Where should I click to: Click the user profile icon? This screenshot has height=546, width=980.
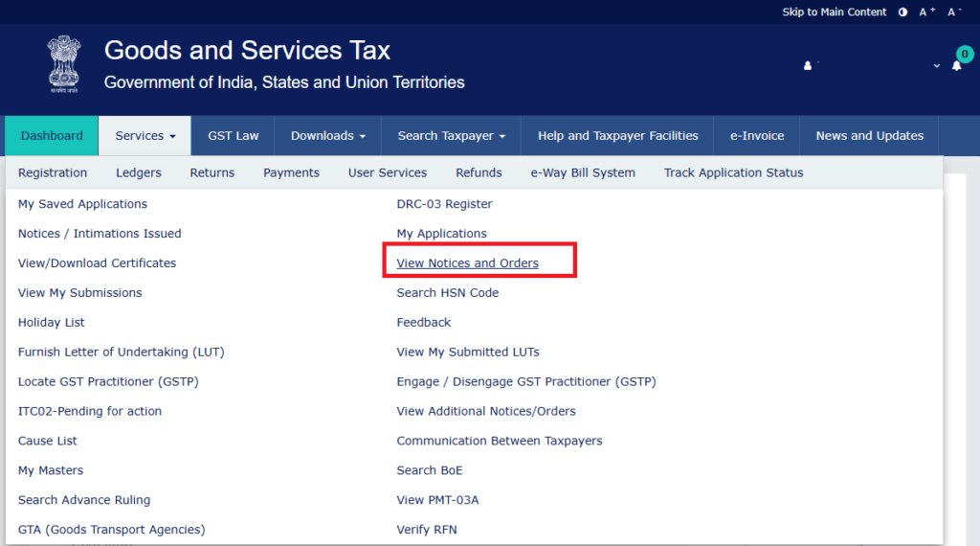808,66
